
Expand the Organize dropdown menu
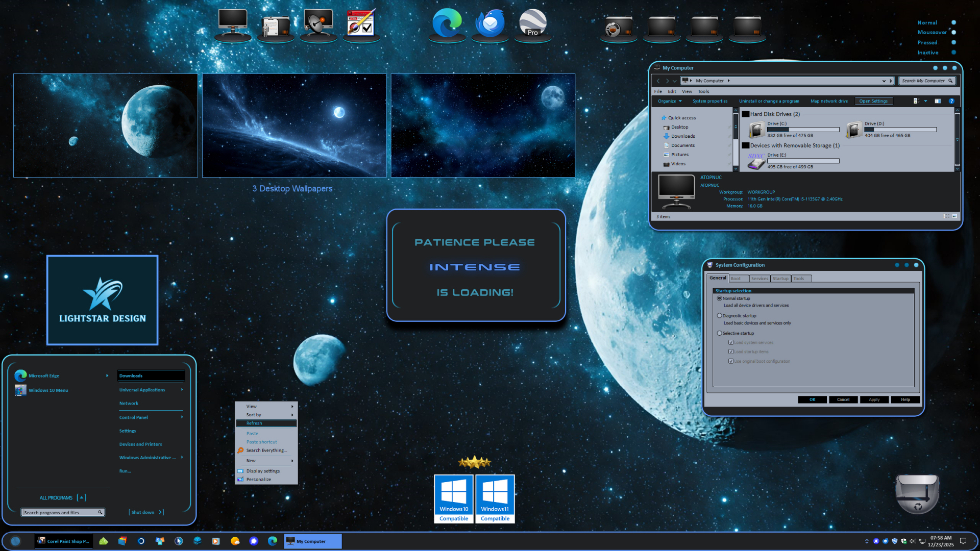coord(670,101)
